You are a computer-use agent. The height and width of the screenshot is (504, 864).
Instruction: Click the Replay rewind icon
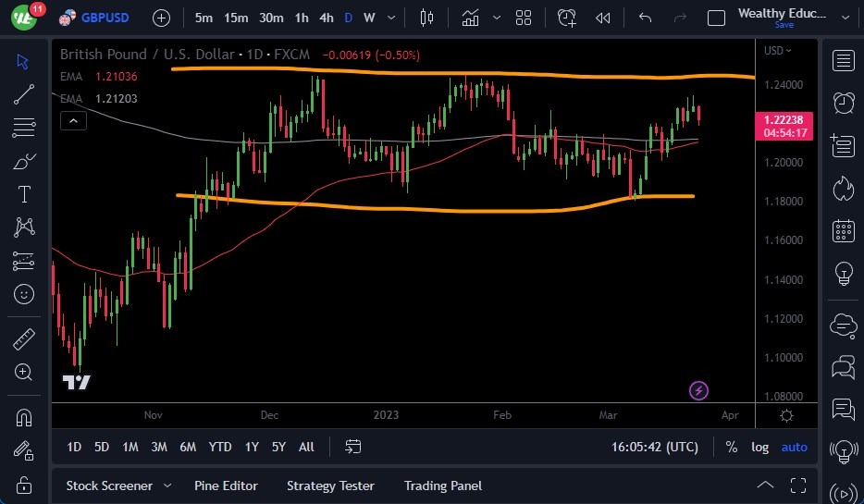(x=603, y=18)
